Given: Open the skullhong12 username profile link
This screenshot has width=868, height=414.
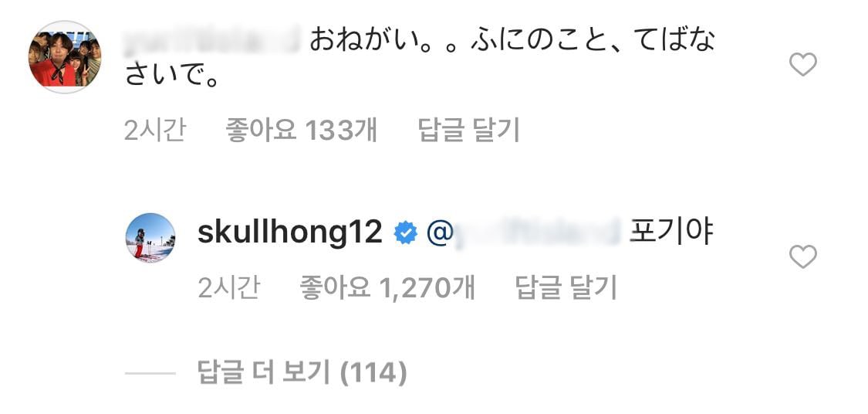Looking at the screenshot, I should click(290, 232).
